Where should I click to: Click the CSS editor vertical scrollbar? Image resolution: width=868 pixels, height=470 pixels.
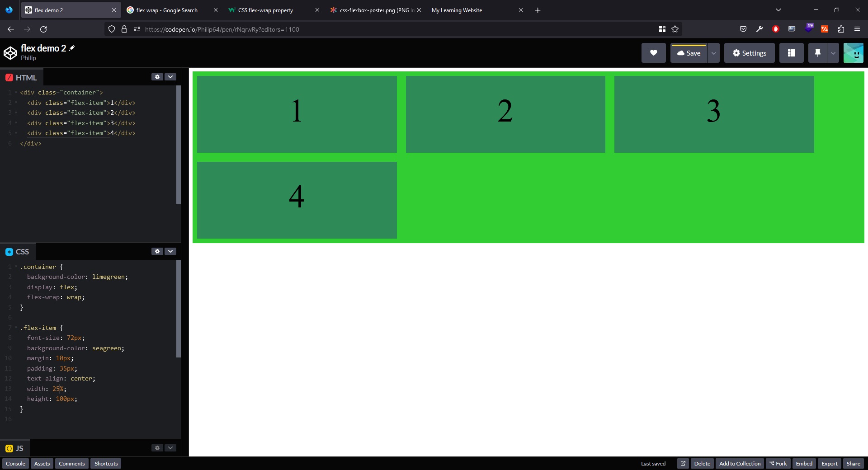(x=179, y=309)
